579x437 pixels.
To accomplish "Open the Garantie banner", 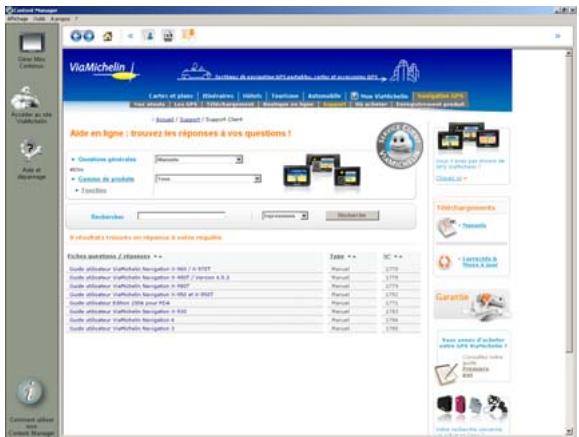I will pyautogui.click(x=472, y=305).
